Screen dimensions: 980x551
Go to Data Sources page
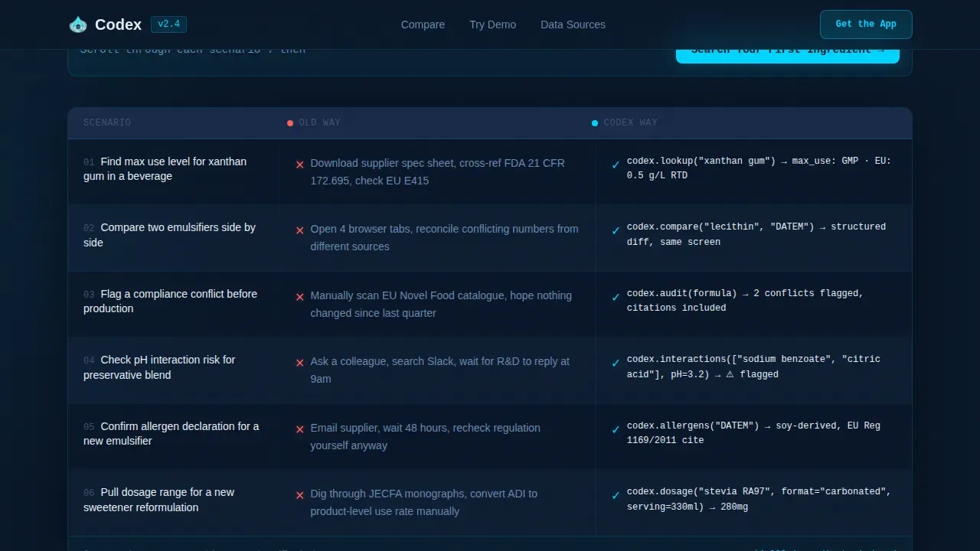[x=573, y=24]
